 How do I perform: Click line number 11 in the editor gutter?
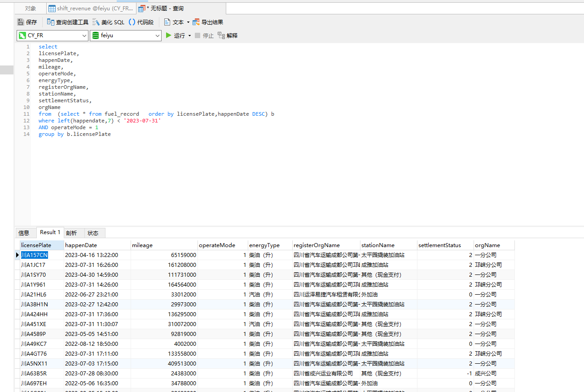click(x=26, y=114)
